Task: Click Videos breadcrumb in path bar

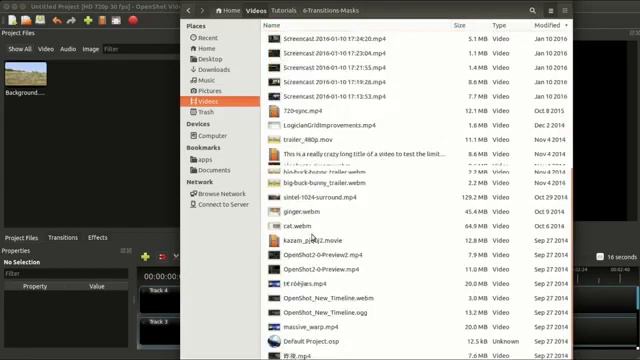Action: [256, 11]
